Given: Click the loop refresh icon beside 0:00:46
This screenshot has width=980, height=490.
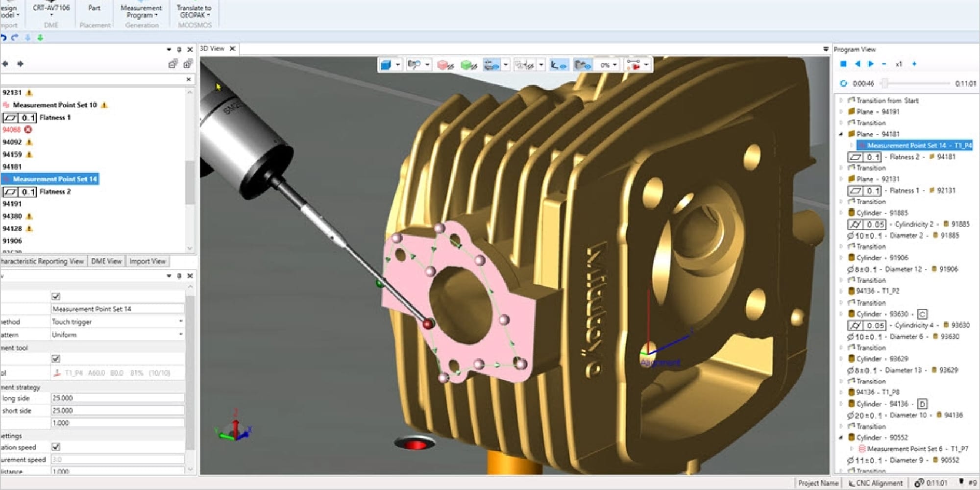Looking at the screenshot, I should (x=843, y=83).
